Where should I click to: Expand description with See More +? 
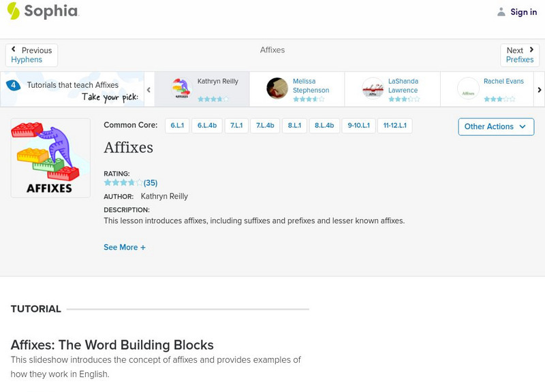(x=125, y=248)
